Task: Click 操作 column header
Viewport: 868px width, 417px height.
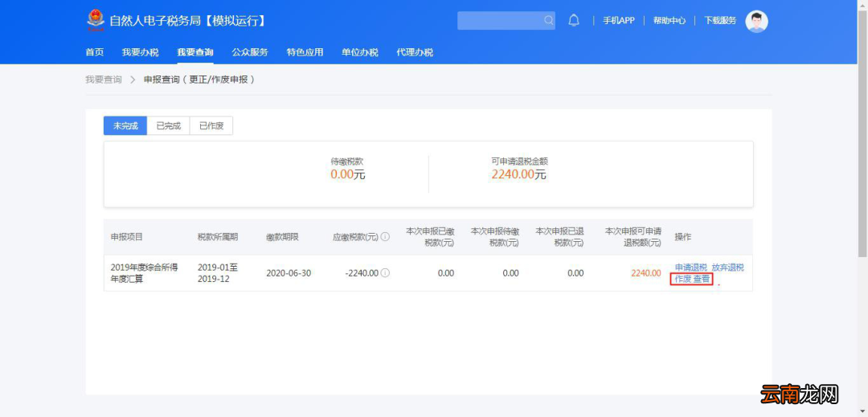Action: click(x=682, y=237)
